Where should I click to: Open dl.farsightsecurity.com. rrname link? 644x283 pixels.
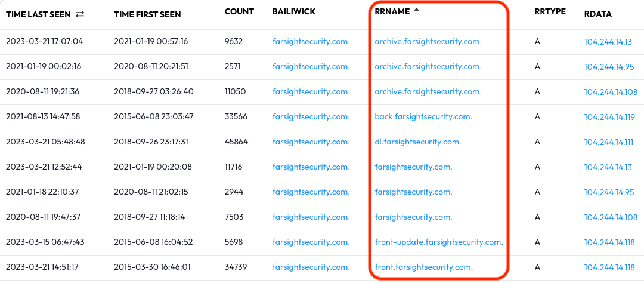418,142
